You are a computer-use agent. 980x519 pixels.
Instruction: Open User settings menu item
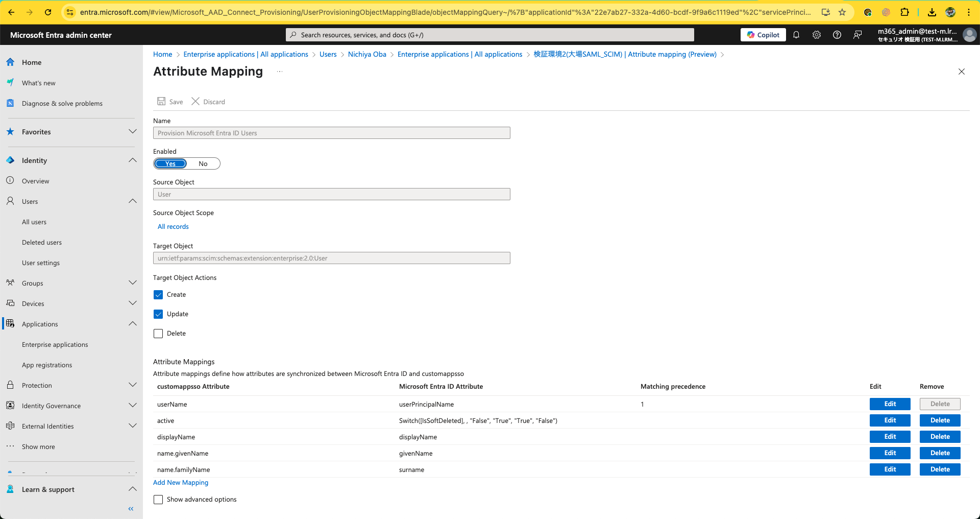41,263
